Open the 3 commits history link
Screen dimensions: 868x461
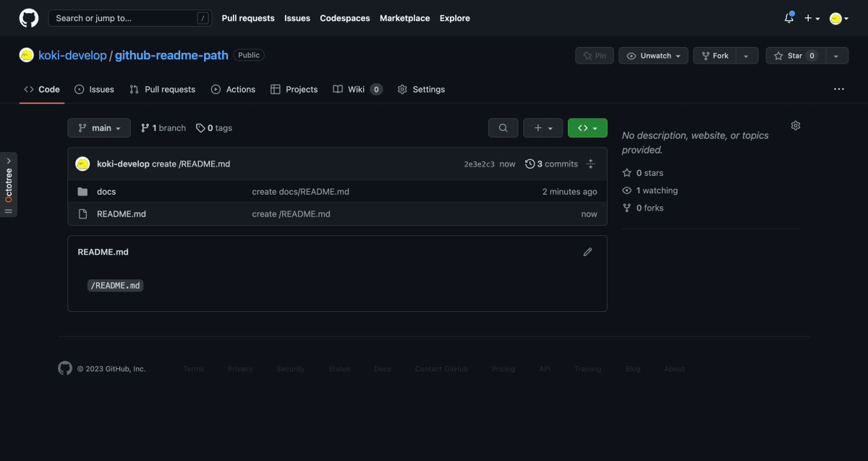(551, 164)
